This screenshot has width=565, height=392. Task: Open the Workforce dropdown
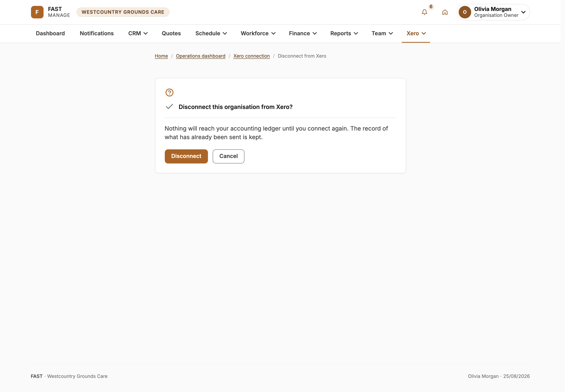(x=258, y=33)
